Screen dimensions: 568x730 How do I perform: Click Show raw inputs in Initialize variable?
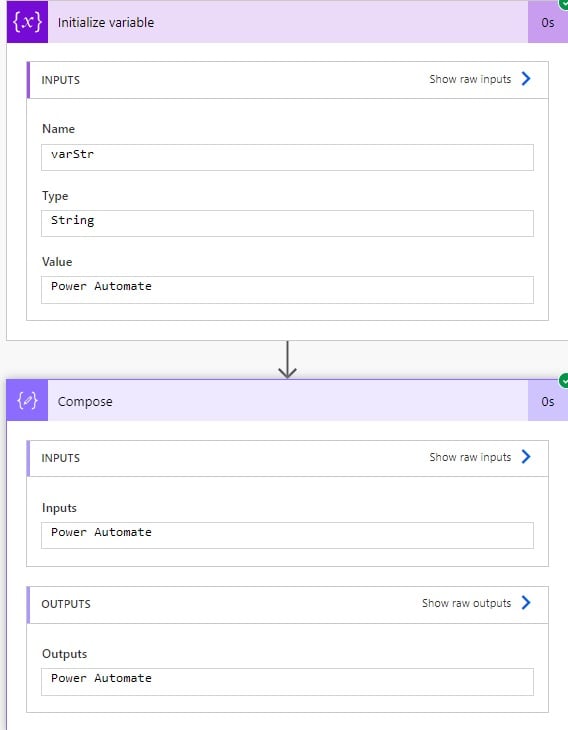(470, 79)
